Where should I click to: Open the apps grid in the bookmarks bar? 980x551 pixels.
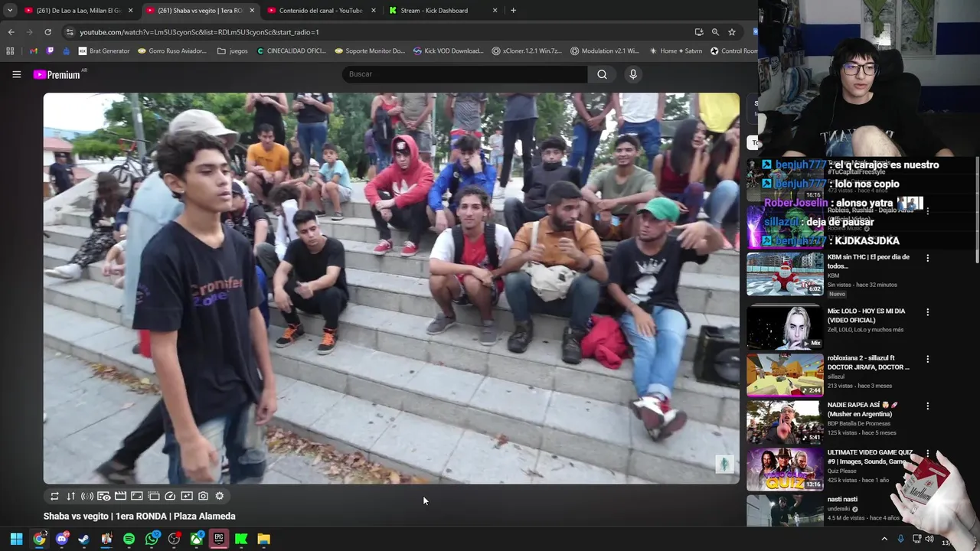(10, 51)
